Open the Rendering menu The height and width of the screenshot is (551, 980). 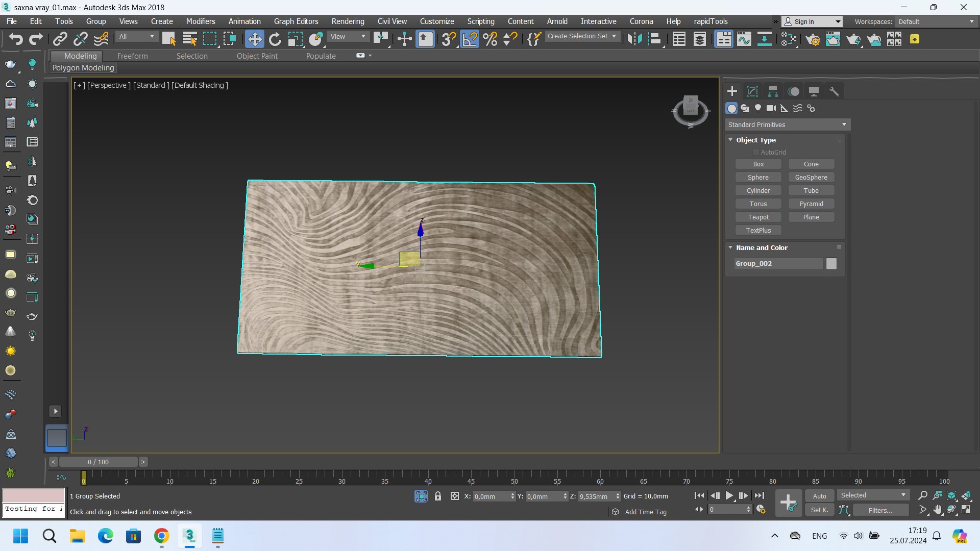click(x=348, y=21)
